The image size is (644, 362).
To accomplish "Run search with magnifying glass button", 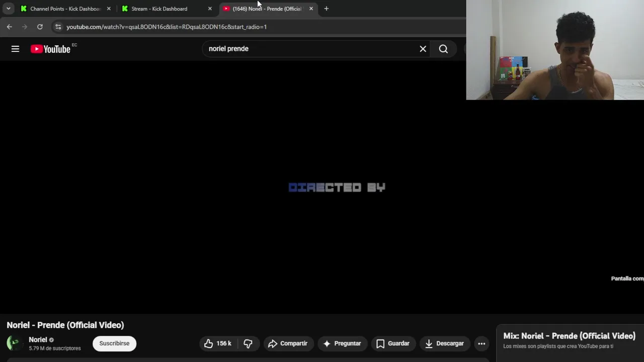I will tap(443, 49).
